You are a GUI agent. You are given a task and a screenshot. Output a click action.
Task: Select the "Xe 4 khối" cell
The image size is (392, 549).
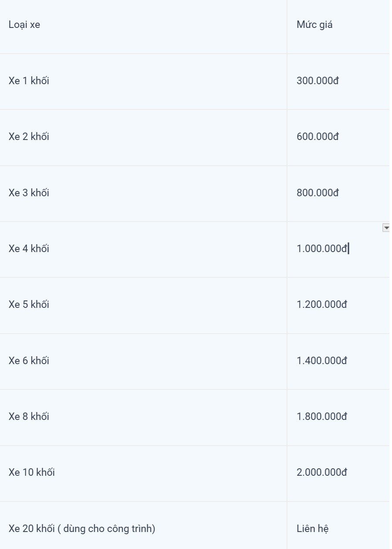[x=29, y=249]
